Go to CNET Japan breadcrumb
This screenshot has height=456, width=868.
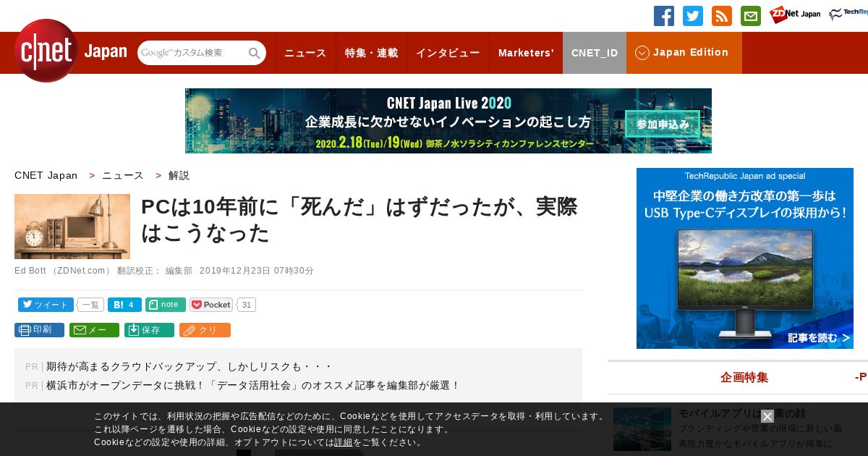click(x=46, y=175)
